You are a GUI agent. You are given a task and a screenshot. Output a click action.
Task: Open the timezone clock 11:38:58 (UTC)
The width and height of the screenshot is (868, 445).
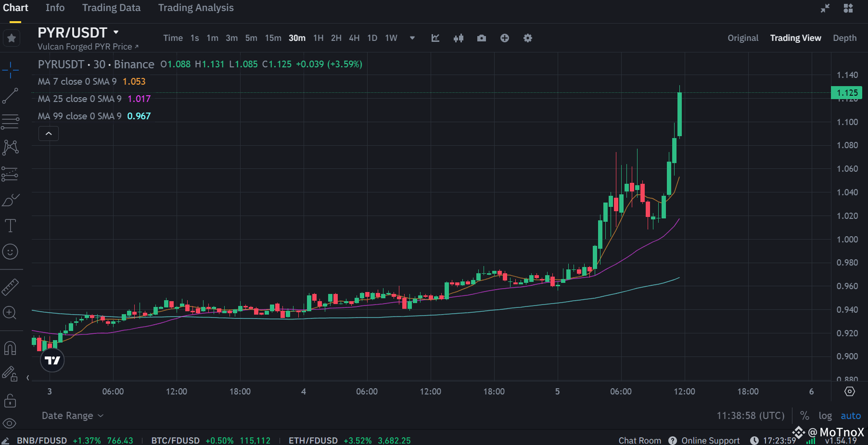pos(751,416)
